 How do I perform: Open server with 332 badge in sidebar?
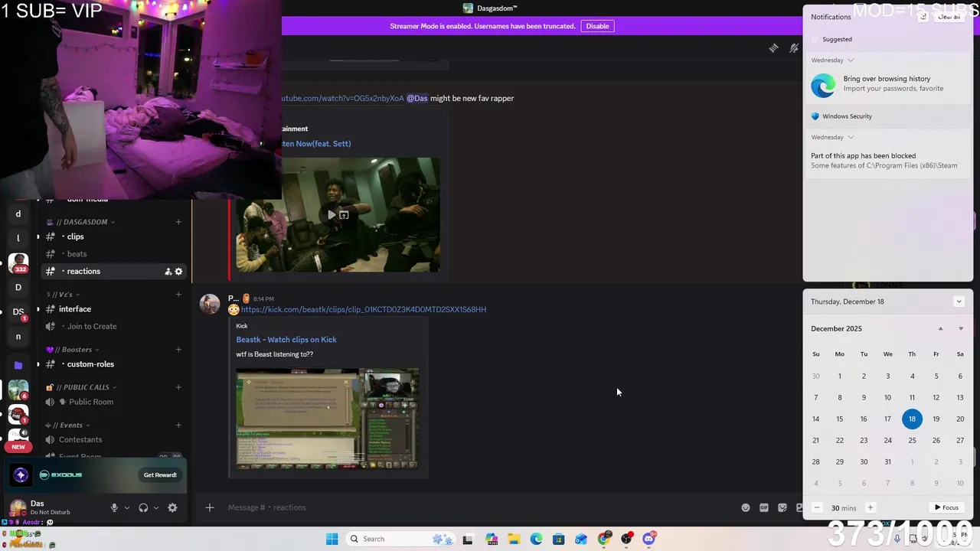[x=18, y=263]
